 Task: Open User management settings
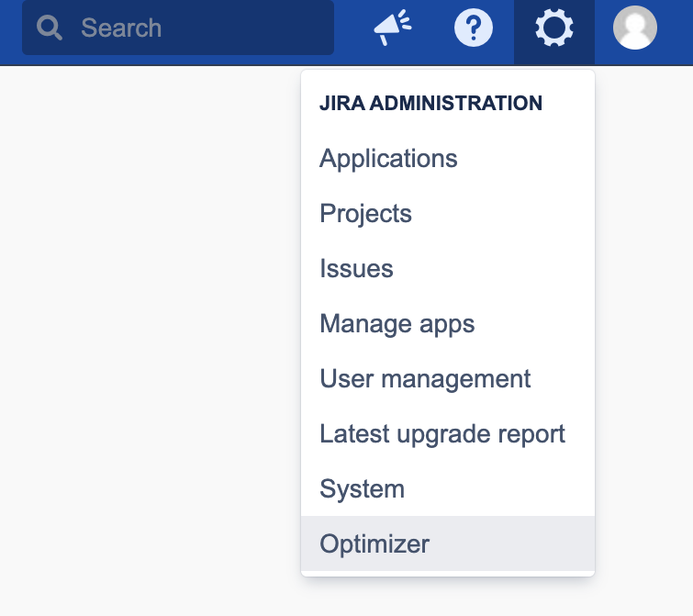point(425,379)
